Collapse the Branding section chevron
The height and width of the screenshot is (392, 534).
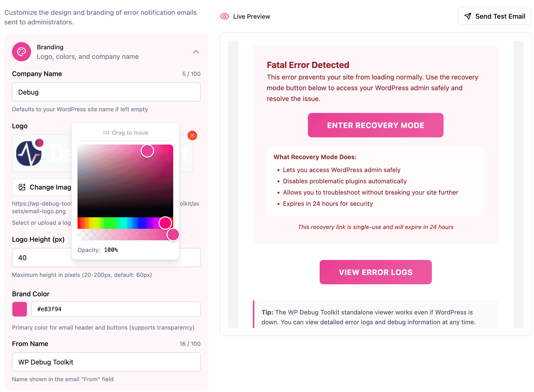[x=196, y=52]
